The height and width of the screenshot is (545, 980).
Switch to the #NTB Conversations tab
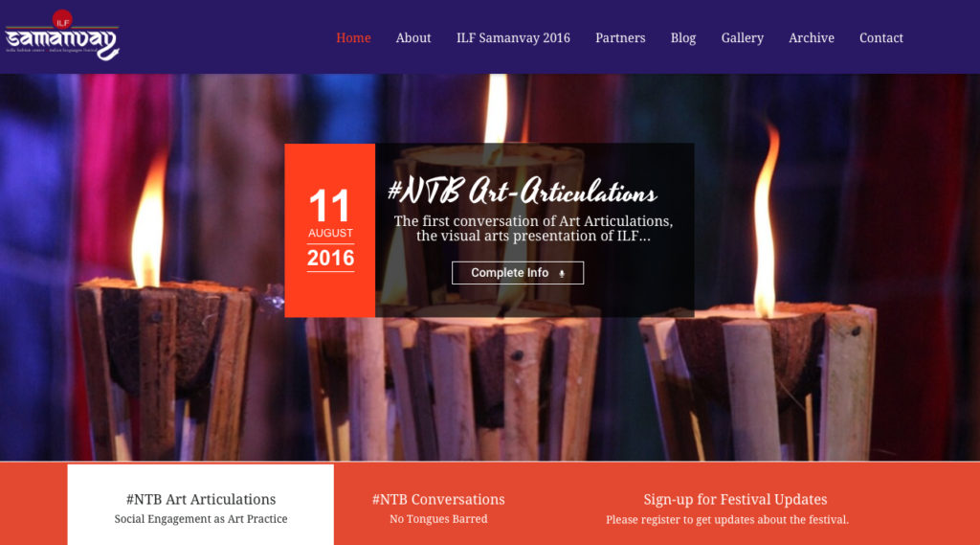tap(438, 505)
